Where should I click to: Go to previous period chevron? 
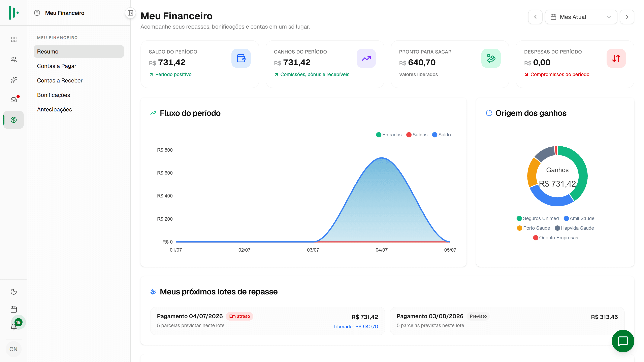535,17
